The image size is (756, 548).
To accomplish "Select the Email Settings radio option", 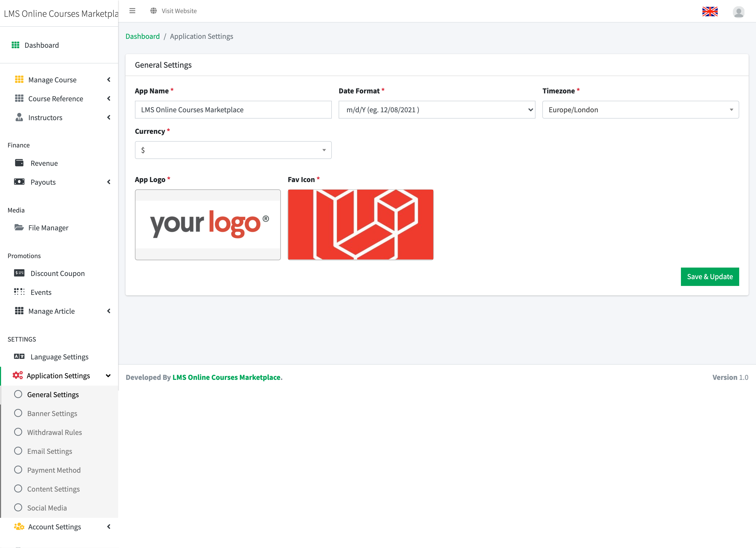I will [18, 451].
